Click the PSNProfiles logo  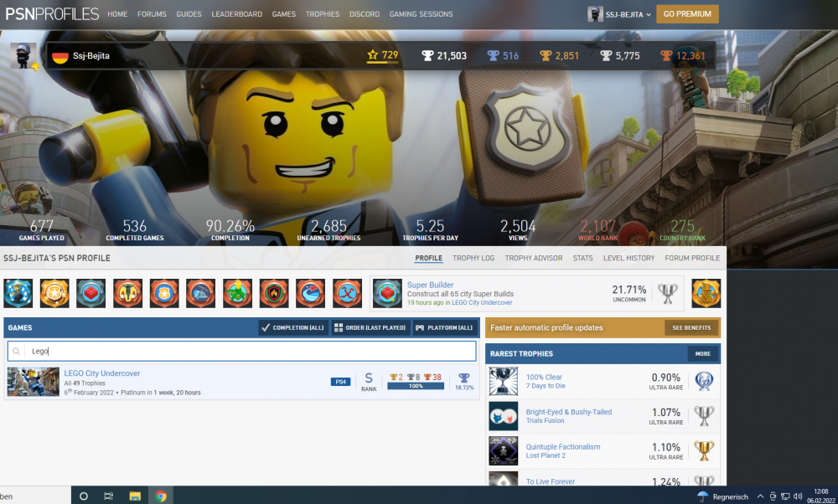click(x=50, y=13)
